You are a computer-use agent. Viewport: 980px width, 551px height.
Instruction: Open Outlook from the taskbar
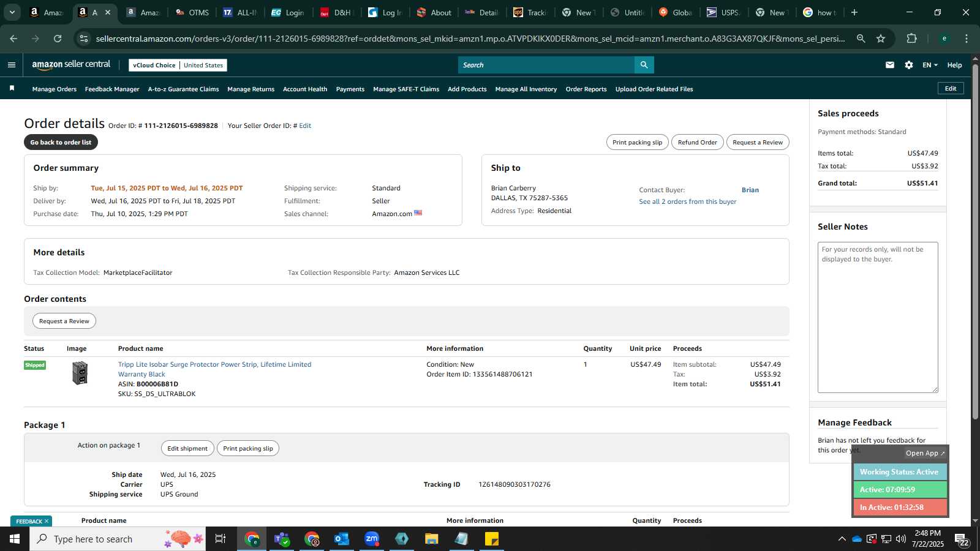click(342, 539)
